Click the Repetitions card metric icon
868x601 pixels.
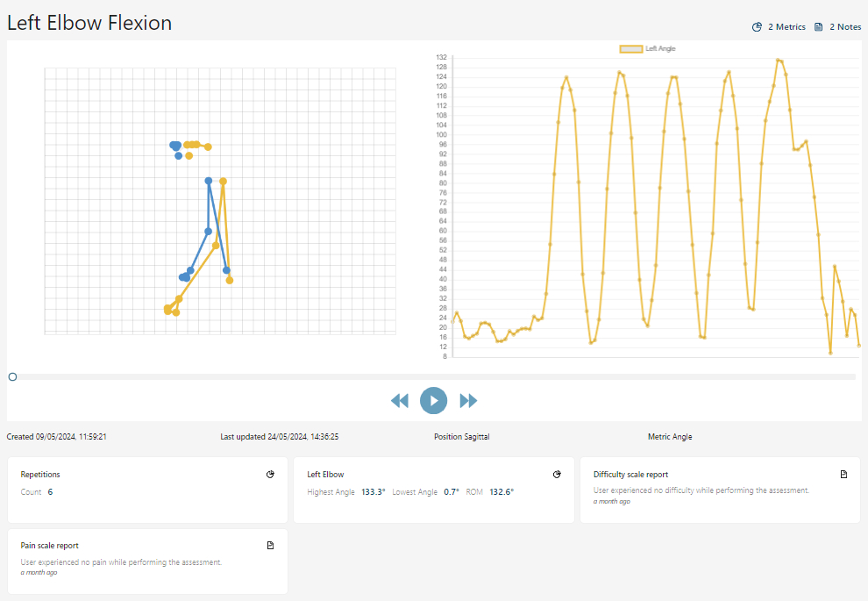(x=270, y=474)
